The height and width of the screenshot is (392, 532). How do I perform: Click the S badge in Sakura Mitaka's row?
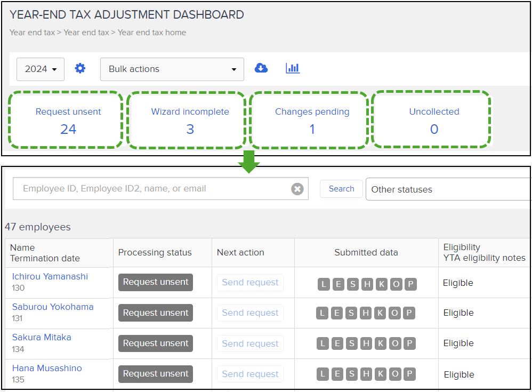352,343
